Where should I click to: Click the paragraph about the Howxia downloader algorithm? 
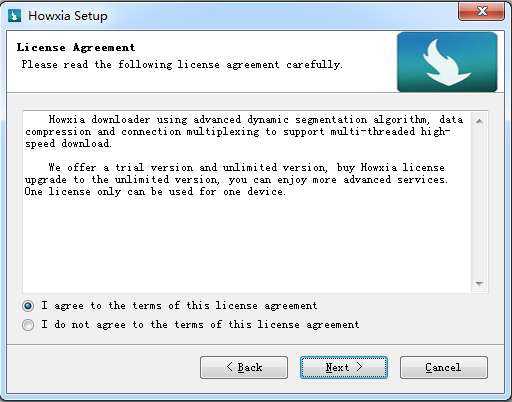(244, 132)
